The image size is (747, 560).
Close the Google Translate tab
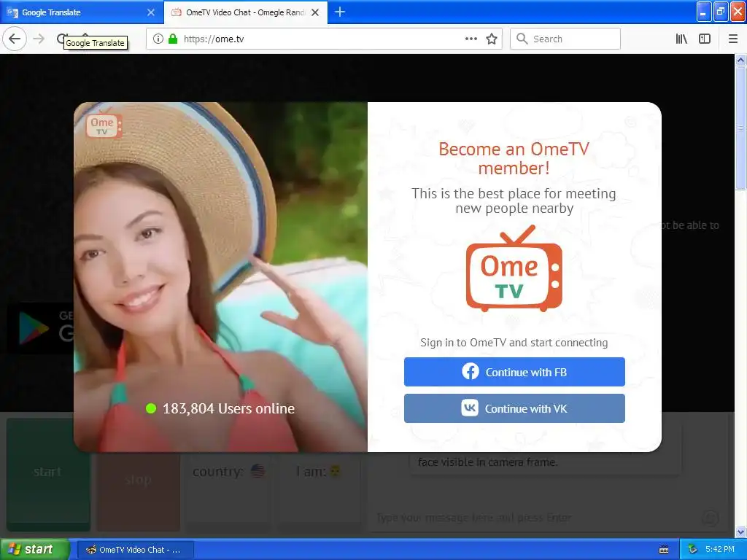point(151,12)
